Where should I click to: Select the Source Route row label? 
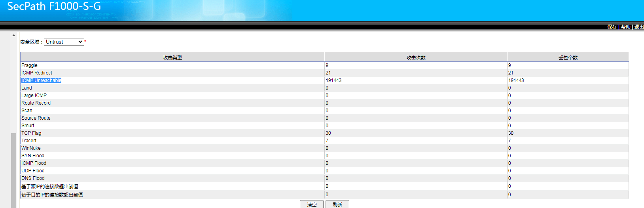point(36,118)
